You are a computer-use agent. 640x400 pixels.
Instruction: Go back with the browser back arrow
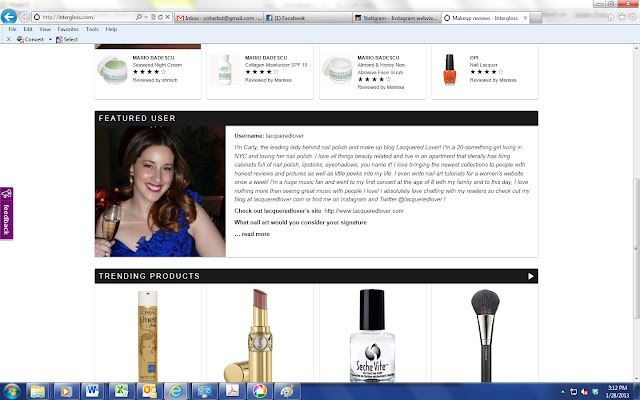tap(9, 17)
